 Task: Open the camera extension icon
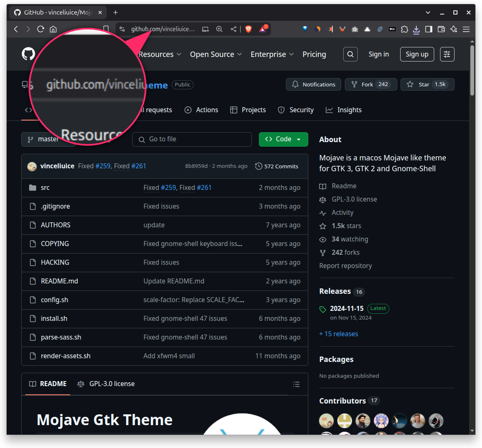click(x=355, y=29)
